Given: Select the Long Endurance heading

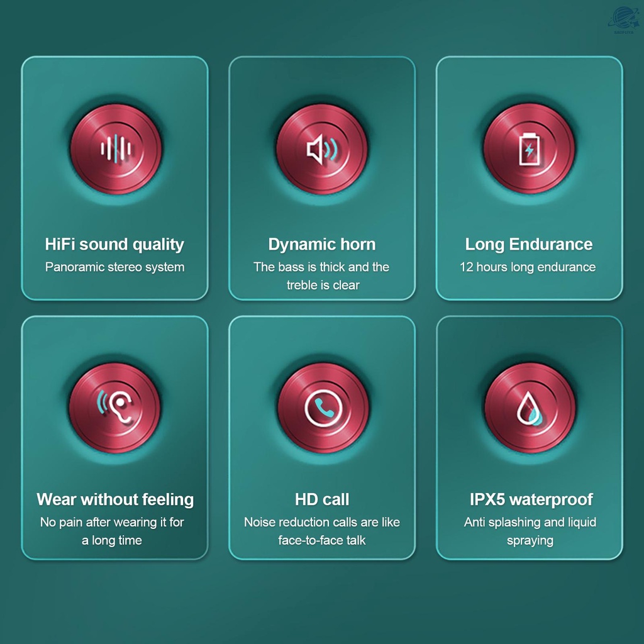Looking at the screenshot, I should (x=529, y=244).
